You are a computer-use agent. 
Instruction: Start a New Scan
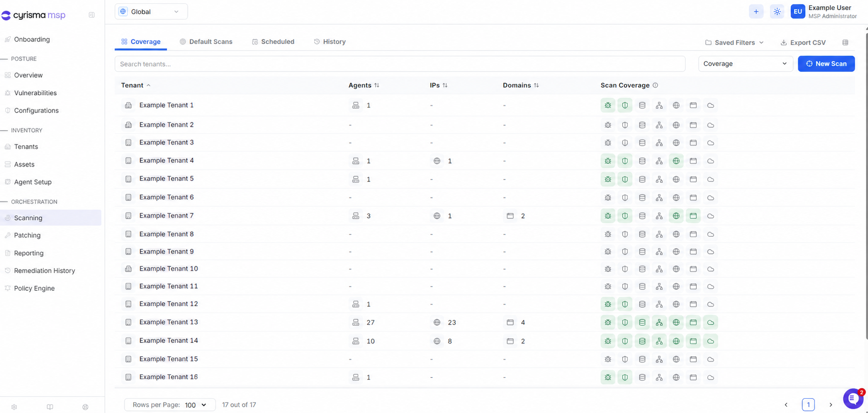[826, 64]
